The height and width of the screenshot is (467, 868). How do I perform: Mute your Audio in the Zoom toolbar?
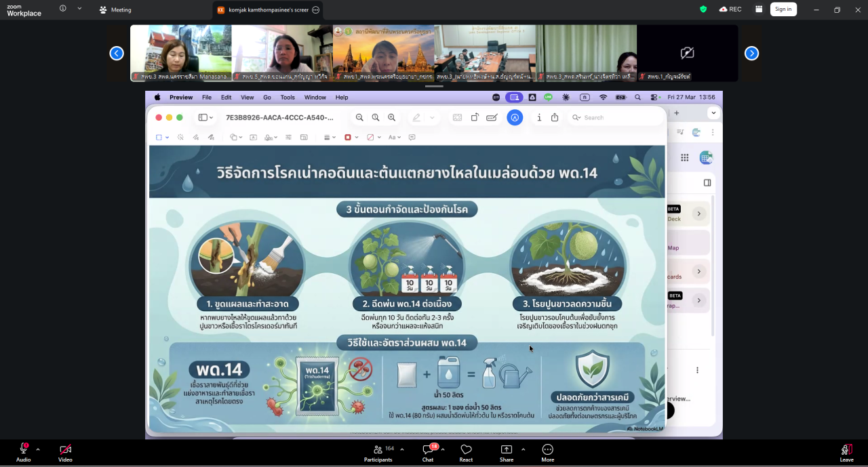click(x=23, y=453)
